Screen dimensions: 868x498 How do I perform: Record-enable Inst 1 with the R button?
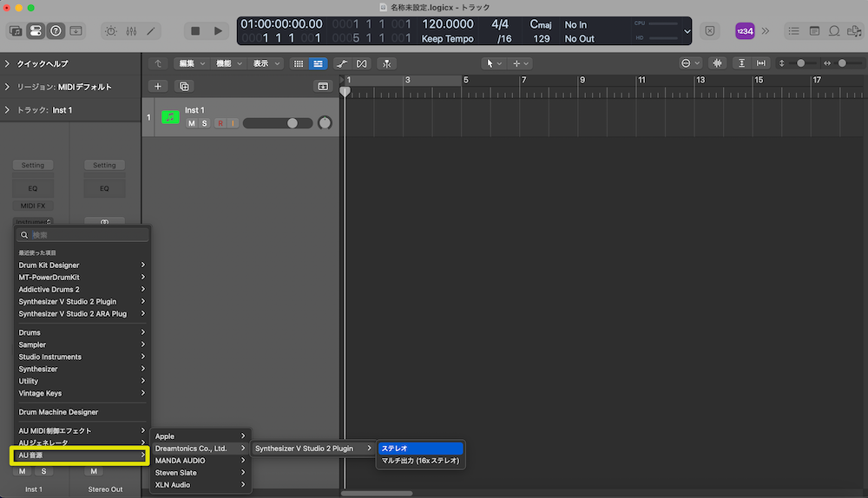220,123
